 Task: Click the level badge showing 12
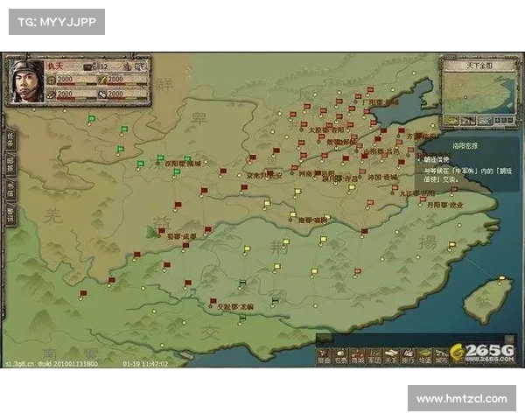click(96, 66)
